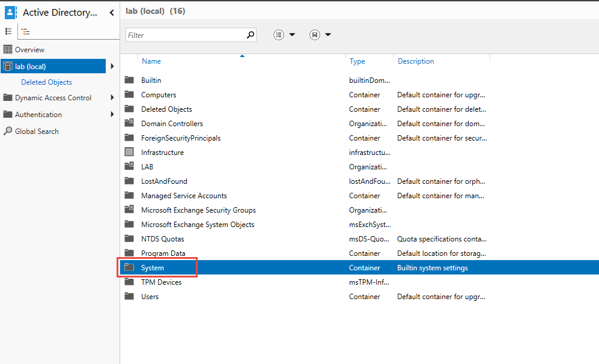
Task: Click the builtinDom... type cell
Action: [x=369, y=80]
